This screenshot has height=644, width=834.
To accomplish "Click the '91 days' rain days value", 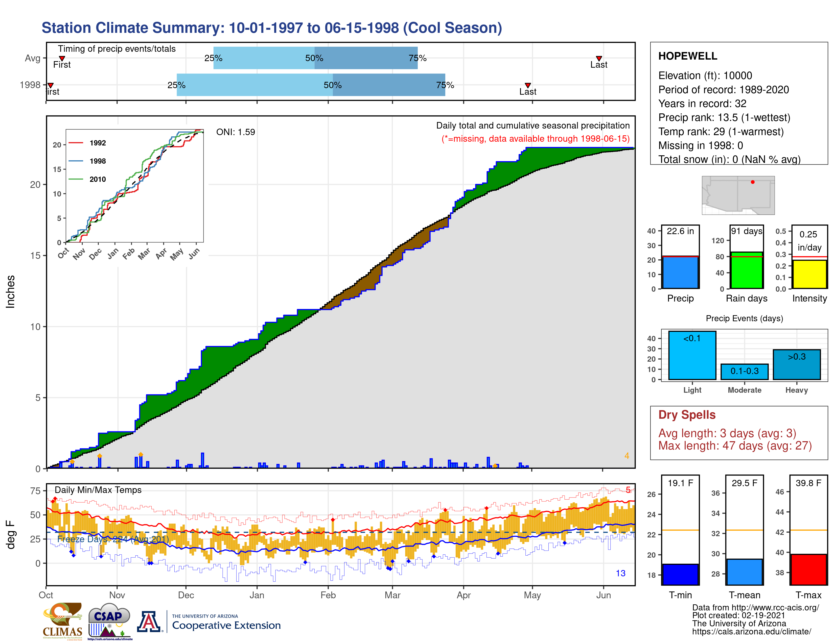I will [747, 231].
